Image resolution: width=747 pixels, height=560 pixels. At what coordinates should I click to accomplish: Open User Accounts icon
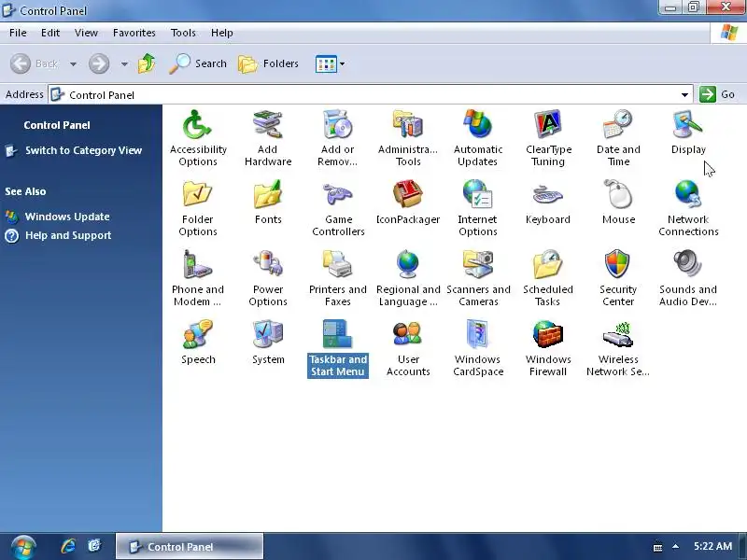coord(408,348)
